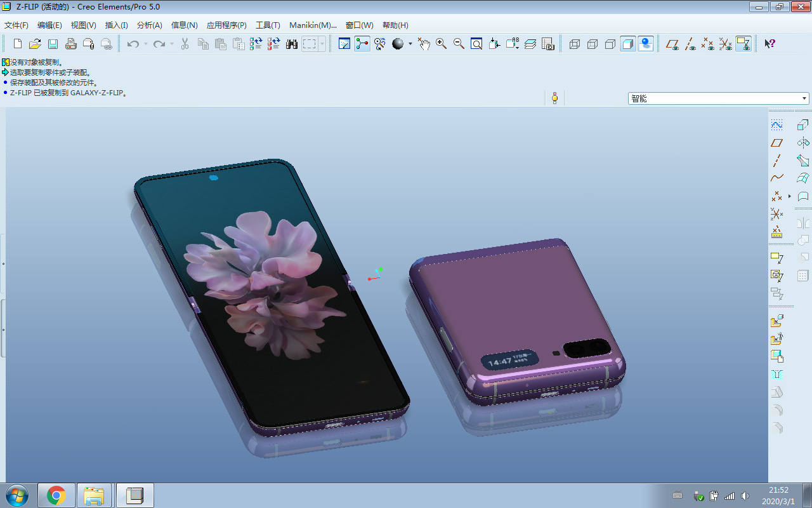
Task: Select the datum Curve tool
Action: pos(776,178)
